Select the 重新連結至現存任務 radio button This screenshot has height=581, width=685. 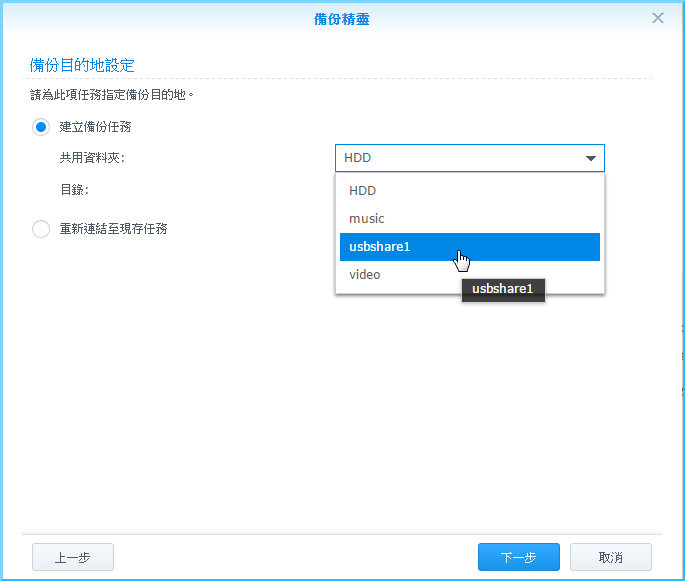coord(41,229)
